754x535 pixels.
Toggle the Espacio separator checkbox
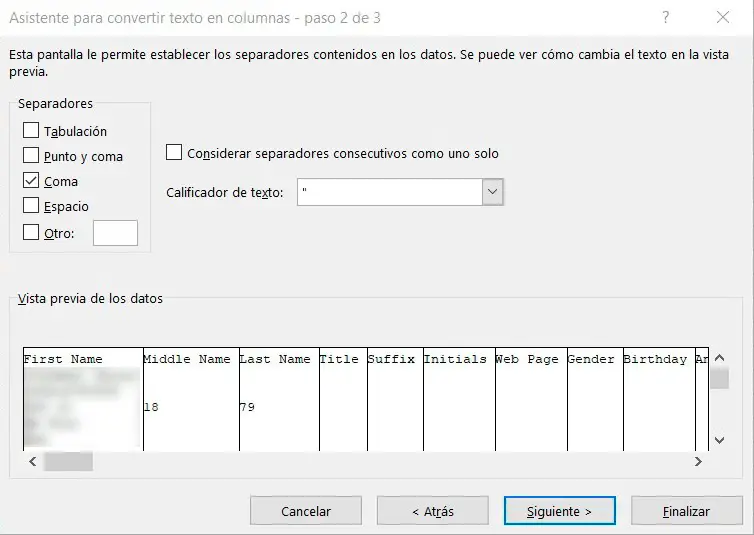31,206
